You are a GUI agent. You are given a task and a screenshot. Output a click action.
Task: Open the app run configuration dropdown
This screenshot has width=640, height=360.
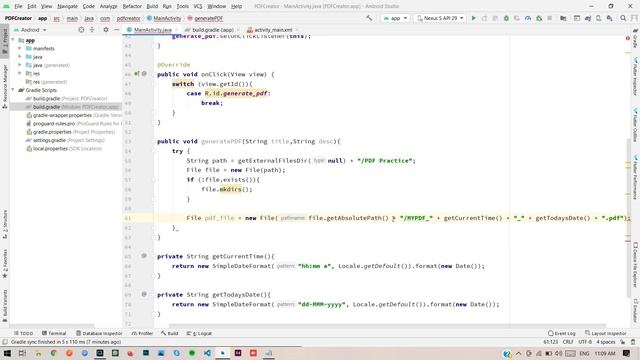point(395,18)
